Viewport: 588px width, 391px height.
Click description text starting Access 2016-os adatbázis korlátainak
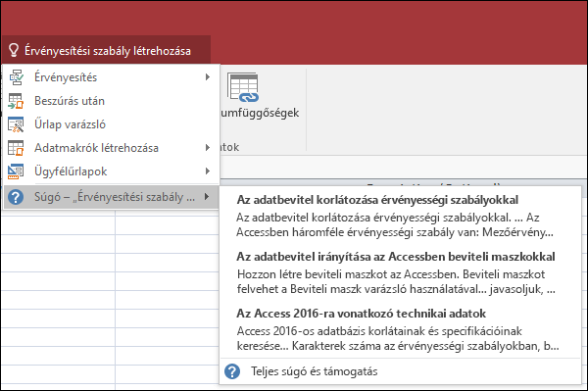[x=398, y=338]
